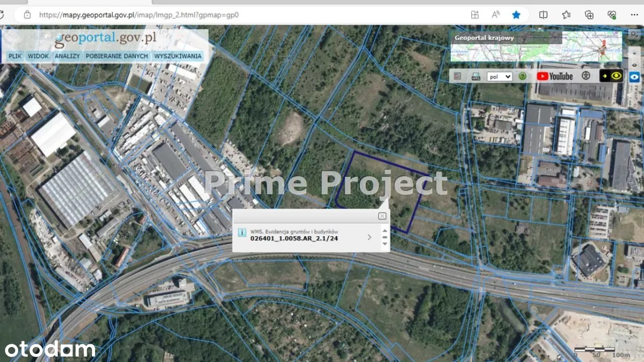Click the WYSZUKIWANIA menu button
644x362 pixels.
tap(178, 56)
